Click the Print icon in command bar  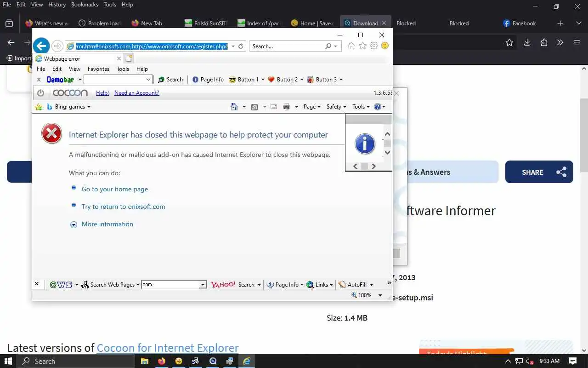287,107
